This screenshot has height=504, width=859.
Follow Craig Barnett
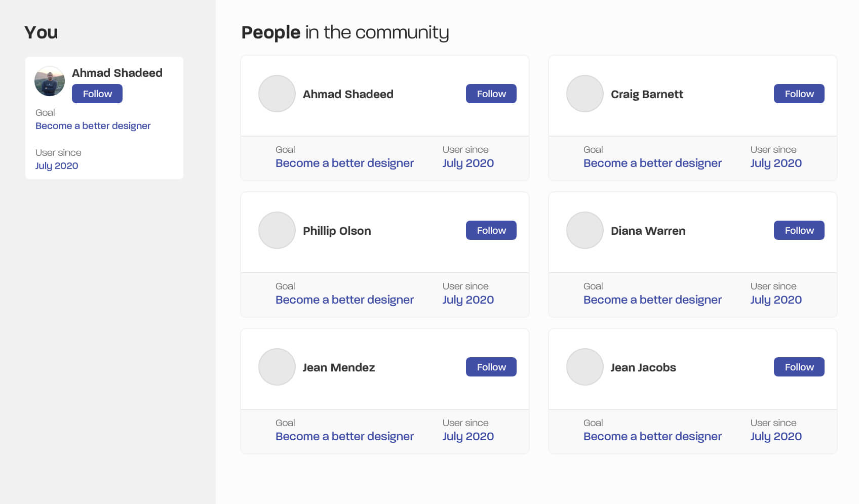pos(799,94)
